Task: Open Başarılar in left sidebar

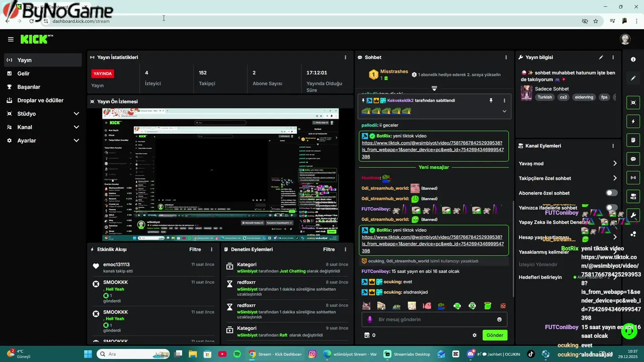Action: (42, 87)
